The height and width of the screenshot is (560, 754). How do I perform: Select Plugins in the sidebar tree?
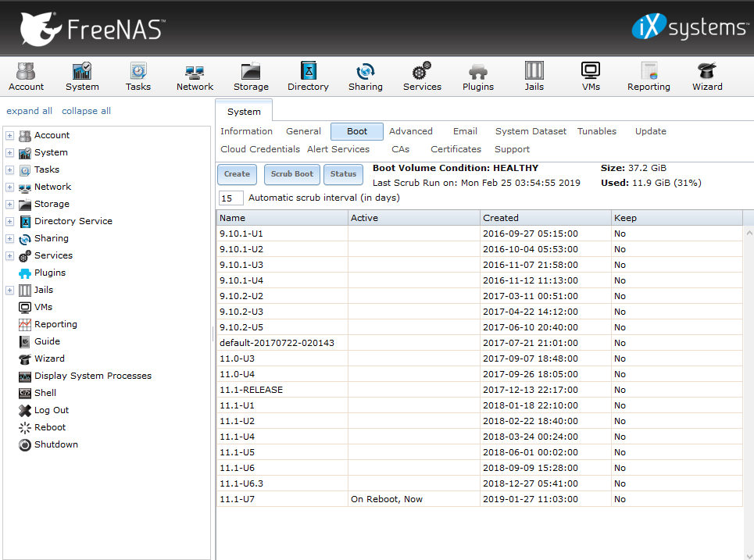49,273
